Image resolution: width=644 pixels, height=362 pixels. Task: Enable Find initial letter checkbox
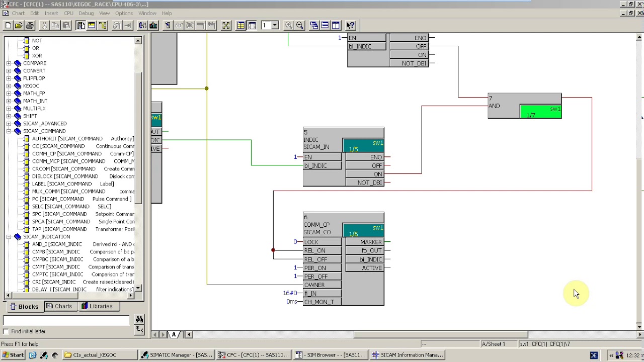pyautogui.click(x=6, y=331)
